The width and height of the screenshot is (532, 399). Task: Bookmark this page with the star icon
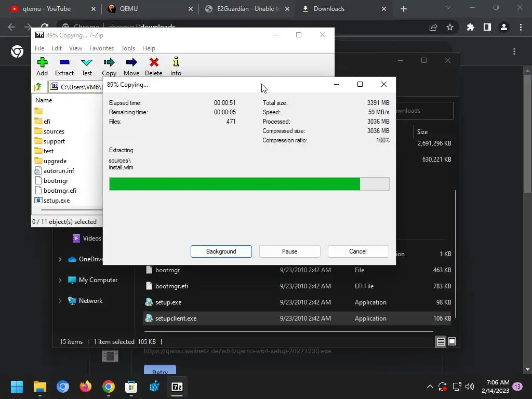[450, 27]
